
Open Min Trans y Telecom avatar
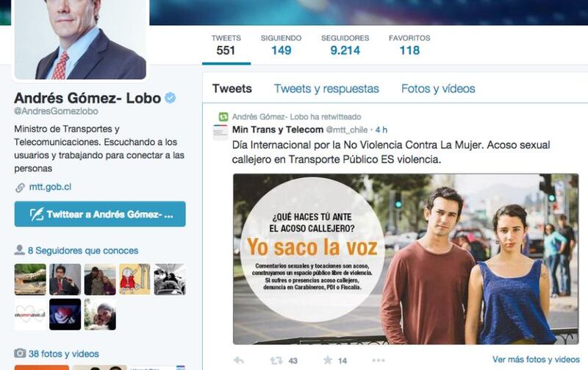(x=220, y=132)
